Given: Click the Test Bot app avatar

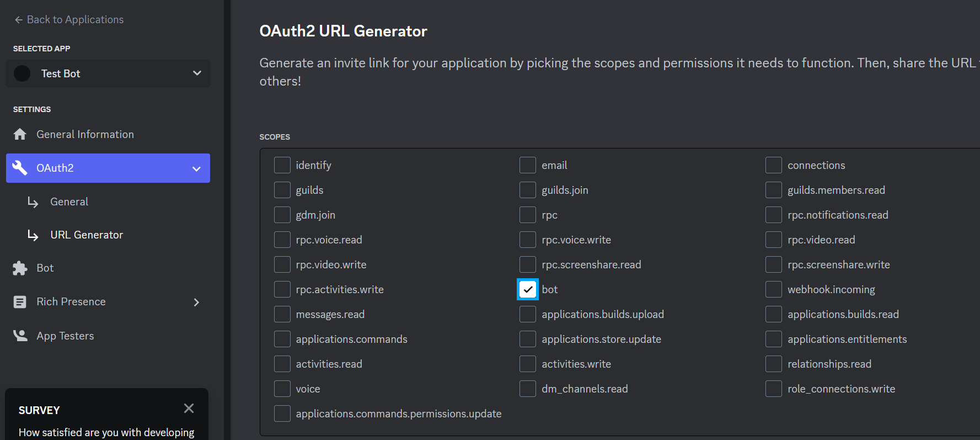Looking at the screenshot, I should pos(22,73).
